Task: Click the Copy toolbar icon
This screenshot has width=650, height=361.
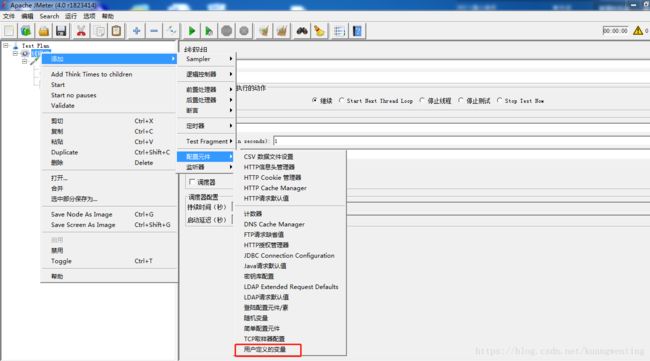Action: pos(99,31)
